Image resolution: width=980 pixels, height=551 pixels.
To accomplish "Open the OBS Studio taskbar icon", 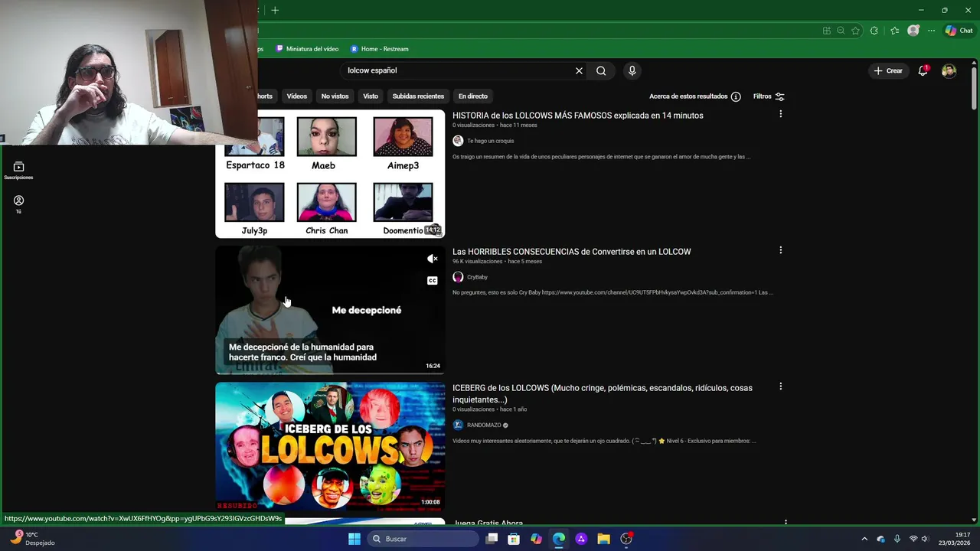I will 626,539.
